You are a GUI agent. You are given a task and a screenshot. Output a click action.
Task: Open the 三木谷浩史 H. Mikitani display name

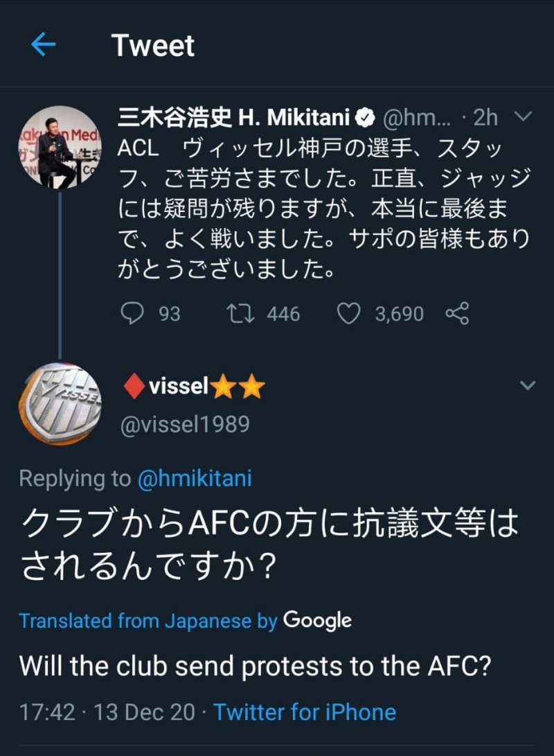[234, 118]
